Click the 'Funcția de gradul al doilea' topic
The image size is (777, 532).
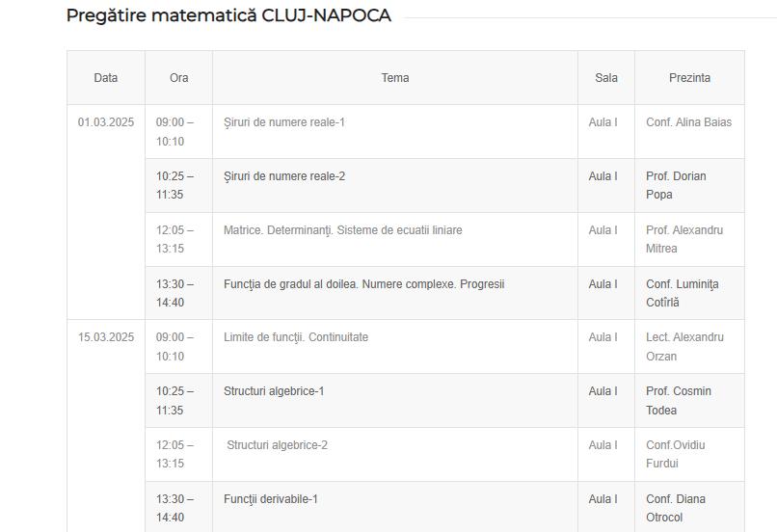point(364,284)
